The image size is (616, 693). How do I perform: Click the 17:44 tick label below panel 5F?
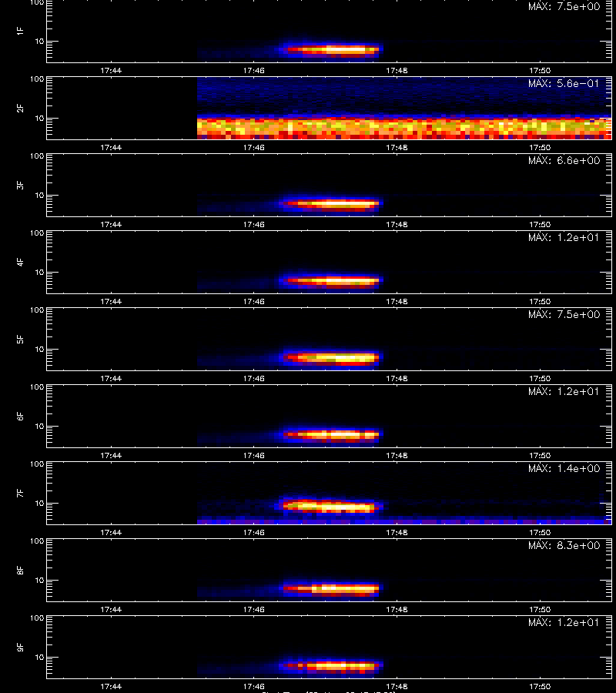111,378
